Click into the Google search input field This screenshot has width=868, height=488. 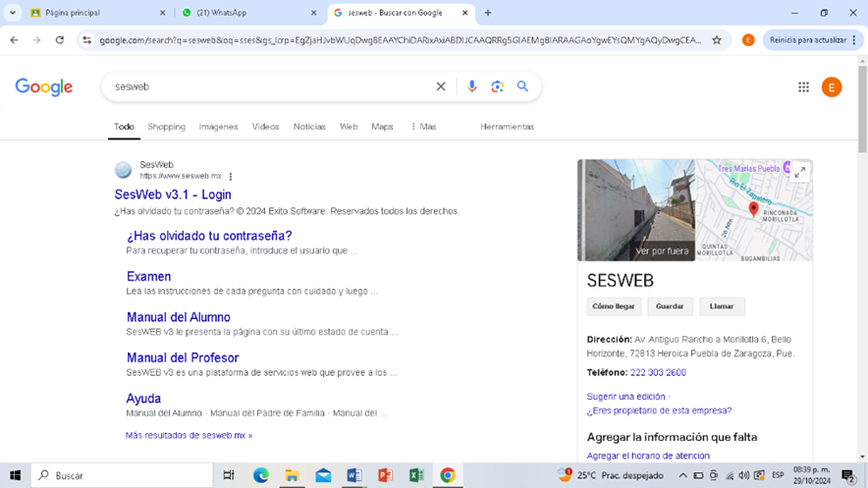pos(271,86)
